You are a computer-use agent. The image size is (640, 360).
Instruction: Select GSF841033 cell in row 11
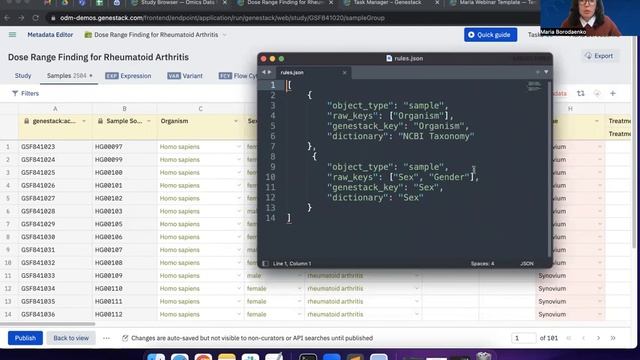click(x=55, y=276)
